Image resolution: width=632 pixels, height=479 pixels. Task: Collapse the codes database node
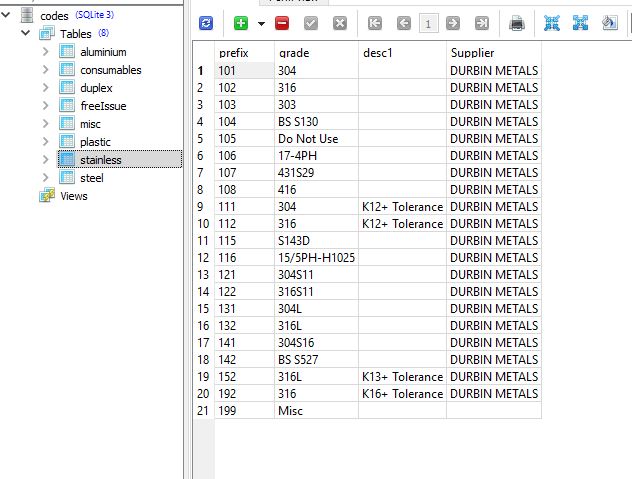point(6,15)
